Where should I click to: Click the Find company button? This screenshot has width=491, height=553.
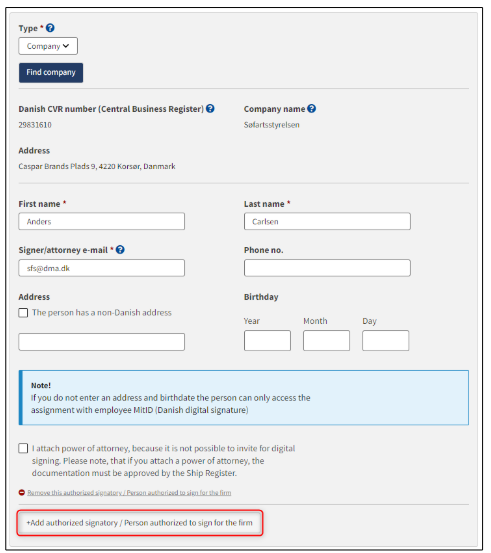[x=51, y=73]
